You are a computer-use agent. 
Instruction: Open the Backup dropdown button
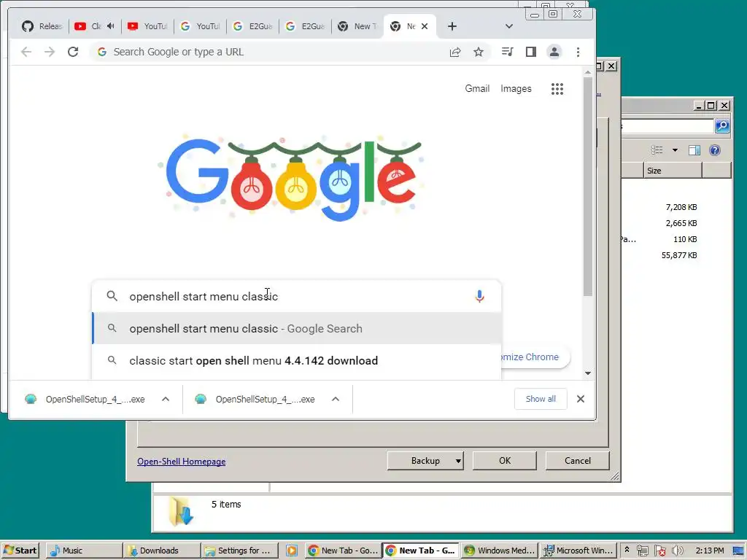point(426,461)
